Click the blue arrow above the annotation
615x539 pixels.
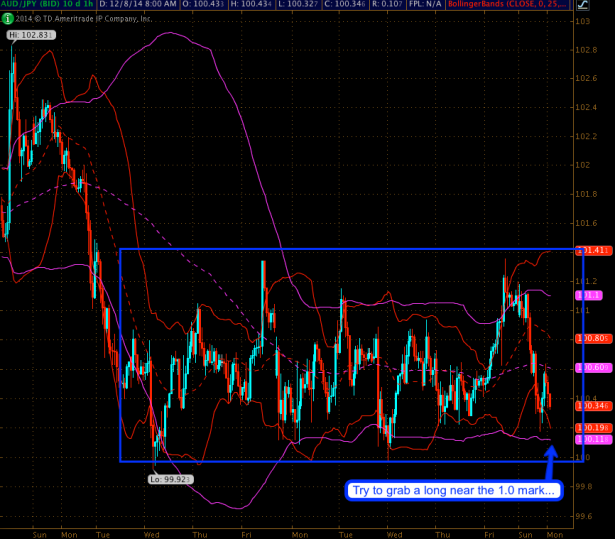click(x=548, y=462)
